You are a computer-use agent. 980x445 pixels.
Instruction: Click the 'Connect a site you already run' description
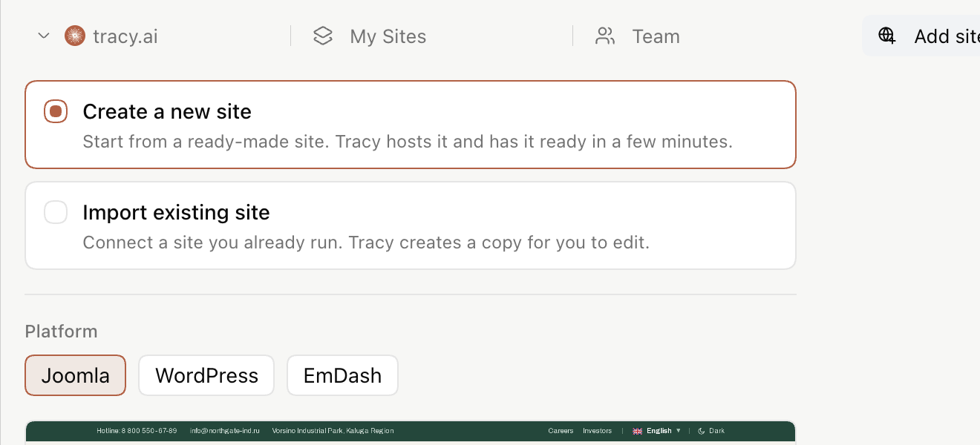366,243
